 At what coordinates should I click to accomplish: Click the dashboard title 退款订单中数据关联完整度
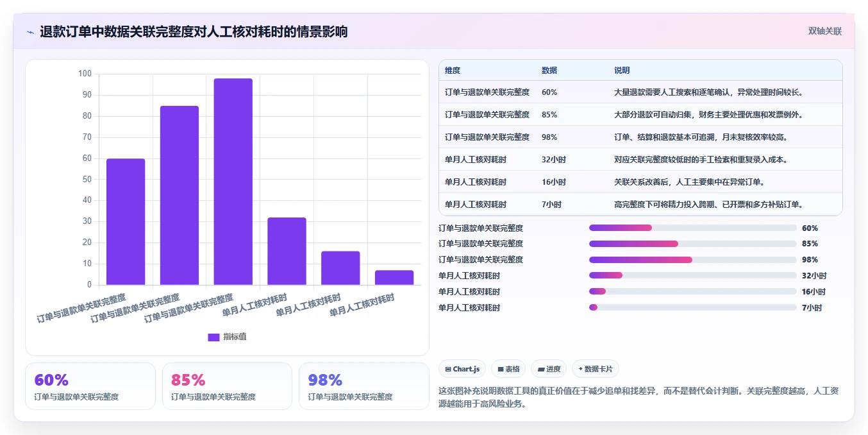pos(194,31)
